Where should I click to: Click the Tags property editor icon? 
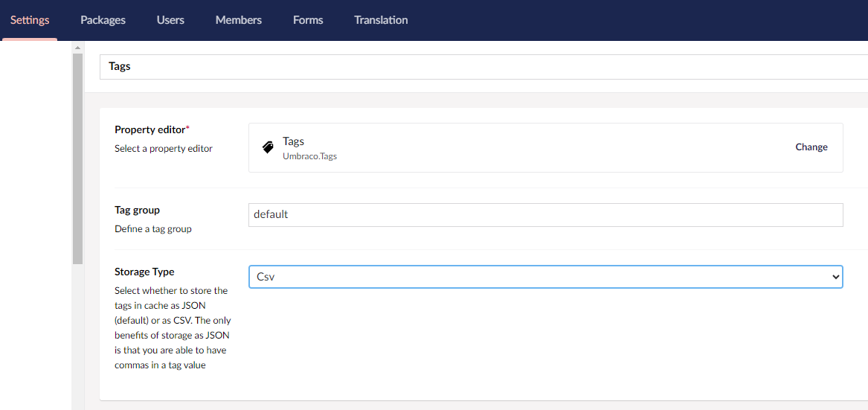[x=267, y=147]
